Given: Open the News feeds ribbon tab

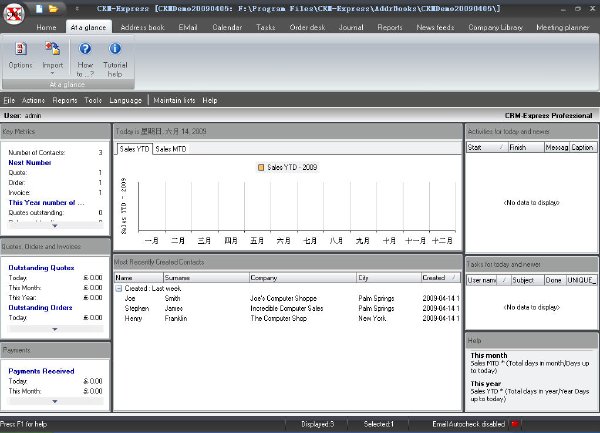Looking at the screenshot, I should 435,27.
